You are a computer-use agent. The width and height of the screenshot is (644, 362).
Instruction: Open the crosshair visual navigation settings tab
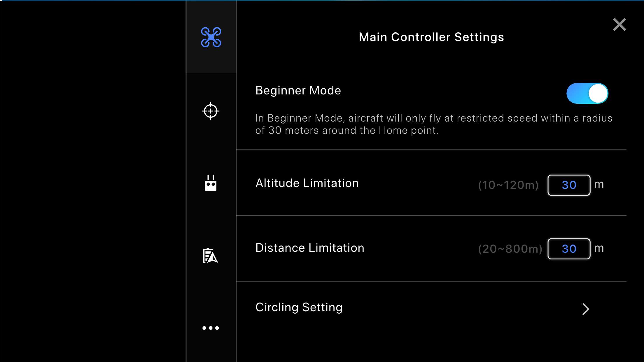pos(211,111)
